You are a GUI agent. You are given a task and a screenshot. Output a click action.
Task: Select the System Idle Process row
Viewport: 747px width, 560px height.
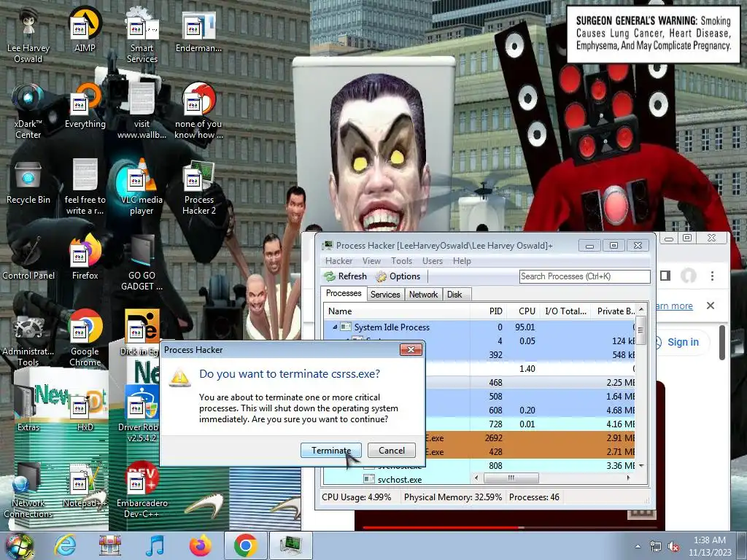tap(479, 327)
